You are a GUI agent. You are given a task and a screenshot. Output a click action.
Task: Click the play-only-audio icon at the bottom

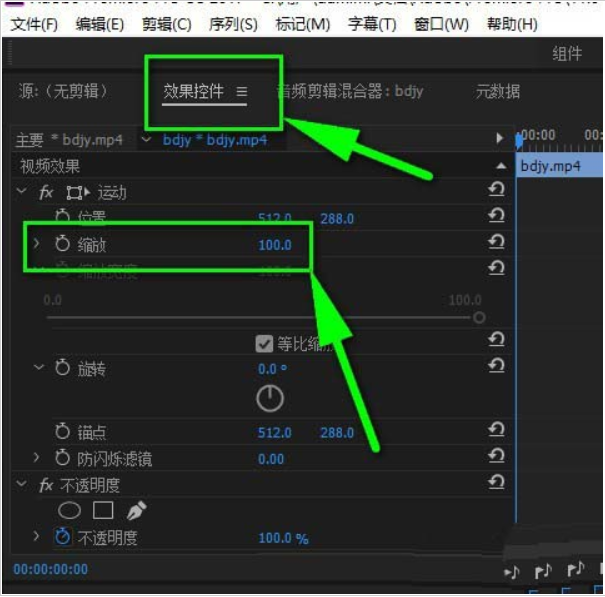(x=512, y=572)
